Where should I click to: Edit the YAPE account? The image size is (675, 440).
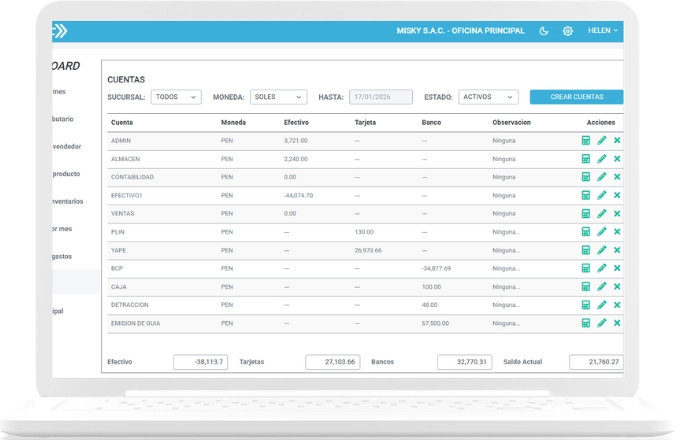pyautogui.click(x=601, y=250)
